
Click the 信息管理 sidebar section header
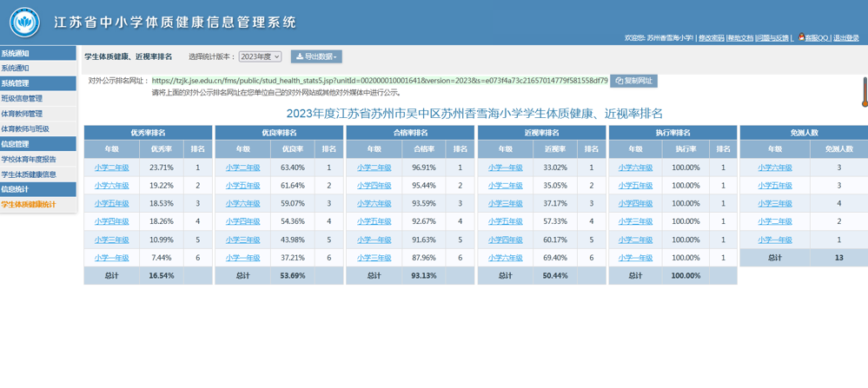pyautogui.click(x=38, y=144)
